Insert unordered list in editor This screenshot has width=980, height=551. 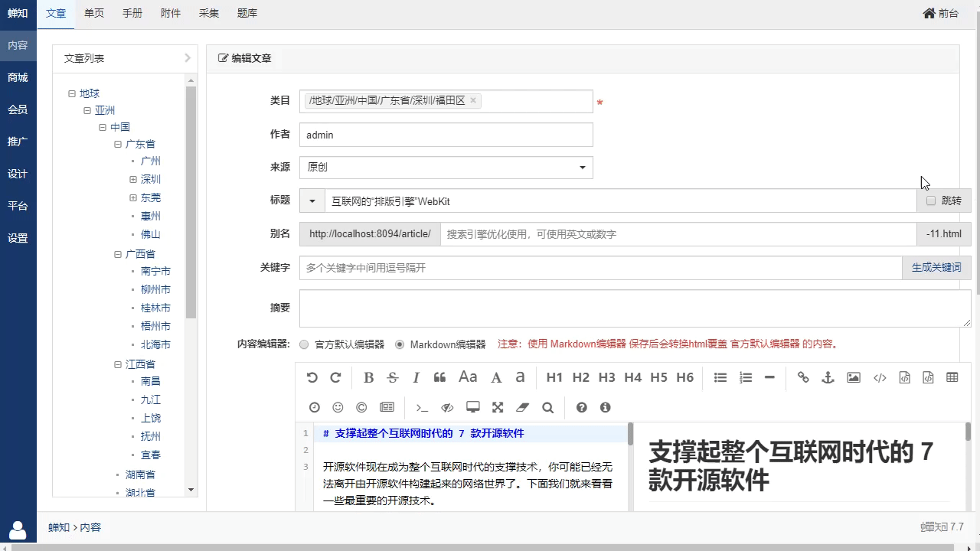point(720,377)
